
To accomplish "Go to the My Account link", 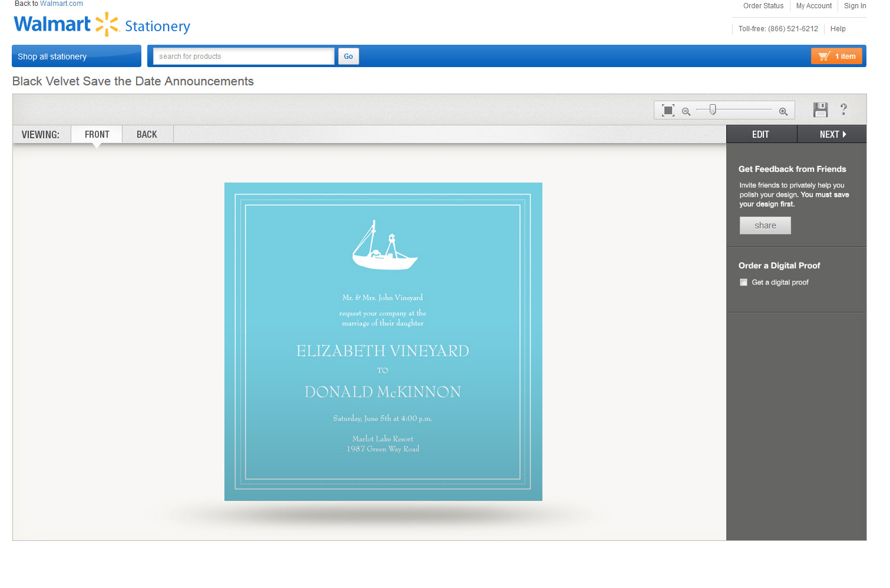I will click(x=813, y=6).
